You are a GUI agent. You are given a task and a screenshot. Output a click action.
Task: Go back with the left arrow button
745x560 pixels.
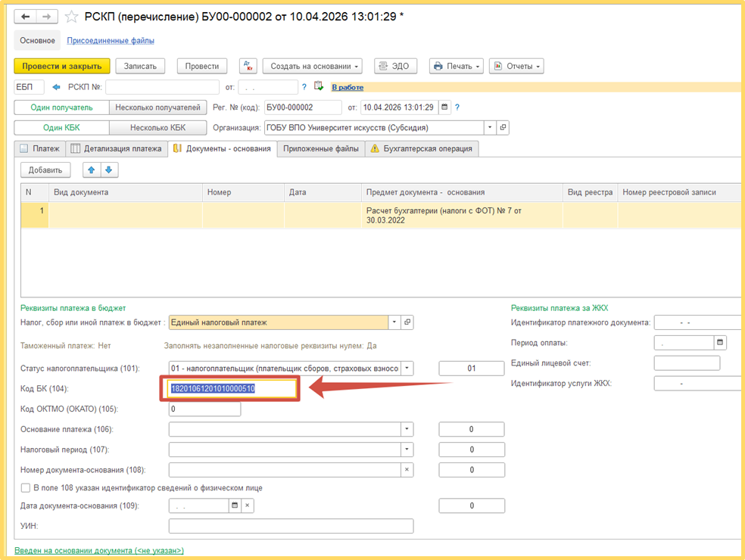click(x=26, y=17)
